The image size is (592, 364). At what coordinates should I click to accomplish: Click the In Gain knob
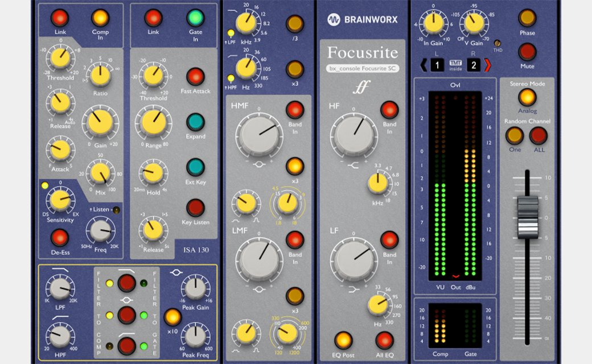point(433,23)
